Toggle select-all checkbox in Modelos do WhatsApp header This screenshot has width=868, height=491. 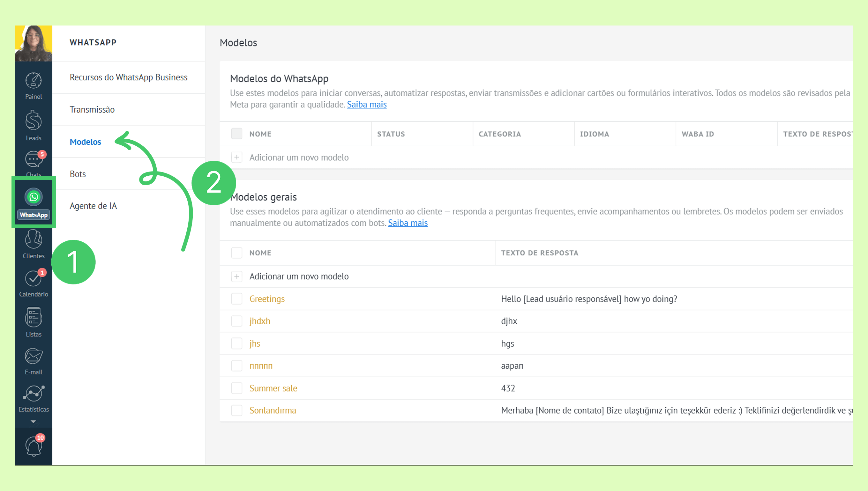click(x=236, y=134)
